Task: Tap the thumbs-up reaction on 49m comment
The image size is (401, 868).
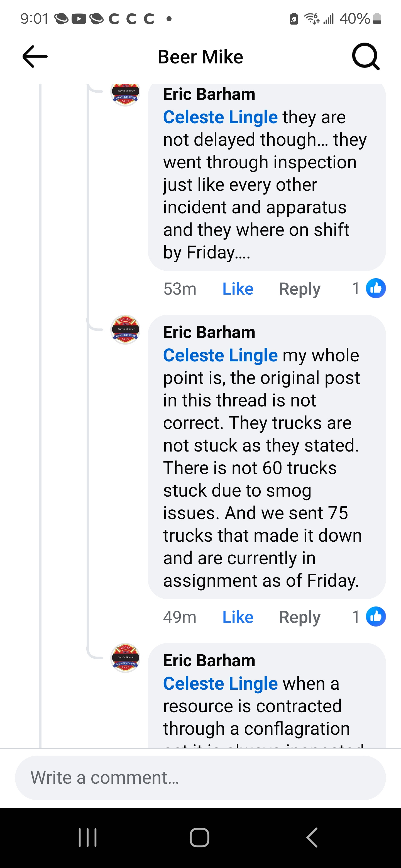Action: 376,617
